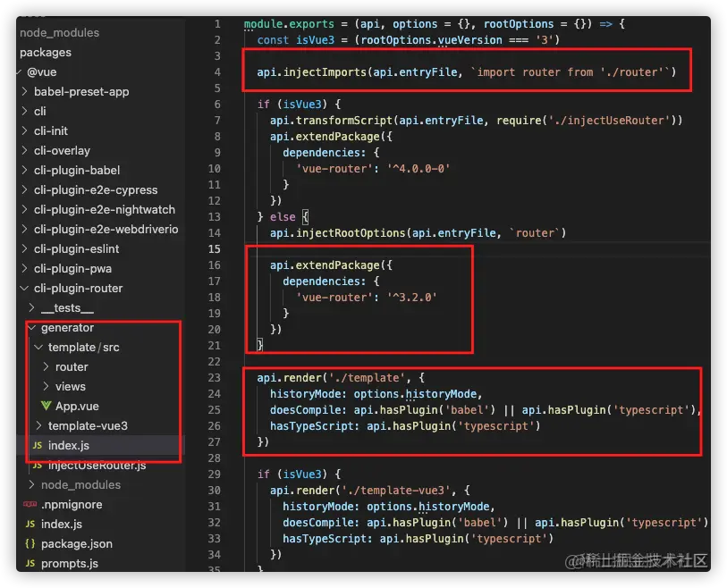
Task: Open the .npmignore file
Action: point(72,505)
